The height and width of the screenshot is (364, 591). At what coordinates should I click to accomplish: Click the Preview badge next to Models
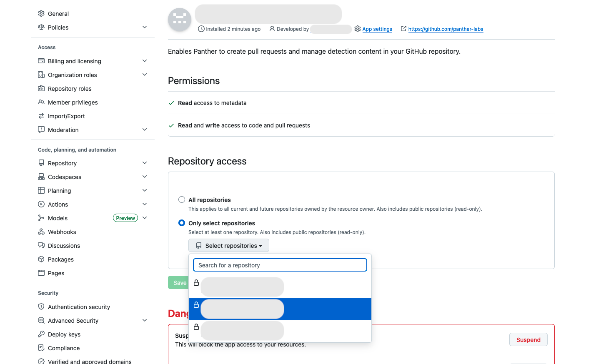[125, 218]
